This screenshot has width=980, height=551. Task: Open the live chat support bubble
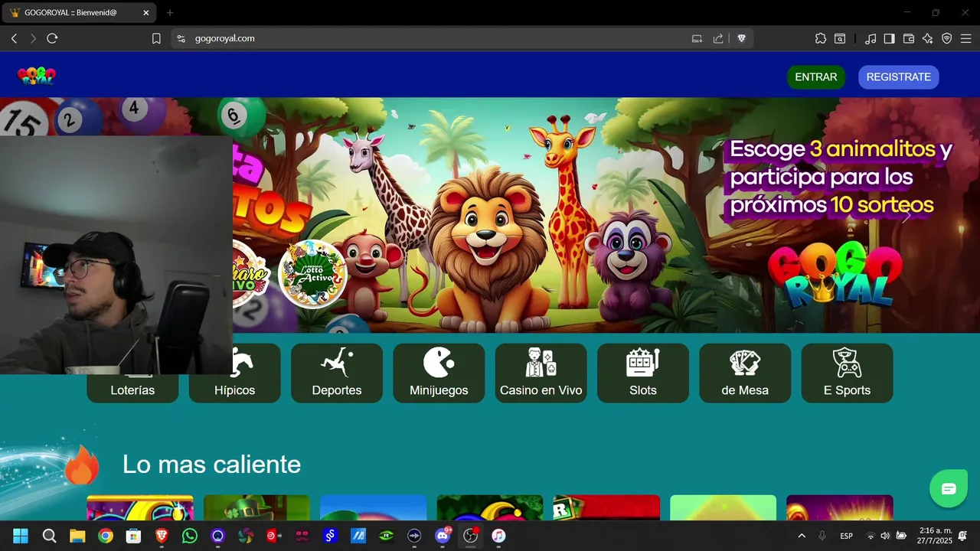(x=949, y=489)
